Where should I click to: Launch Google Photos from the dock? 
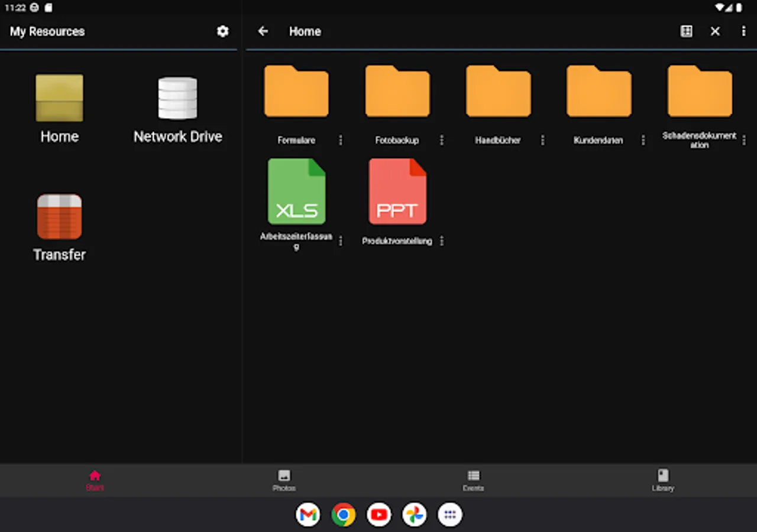415,515
